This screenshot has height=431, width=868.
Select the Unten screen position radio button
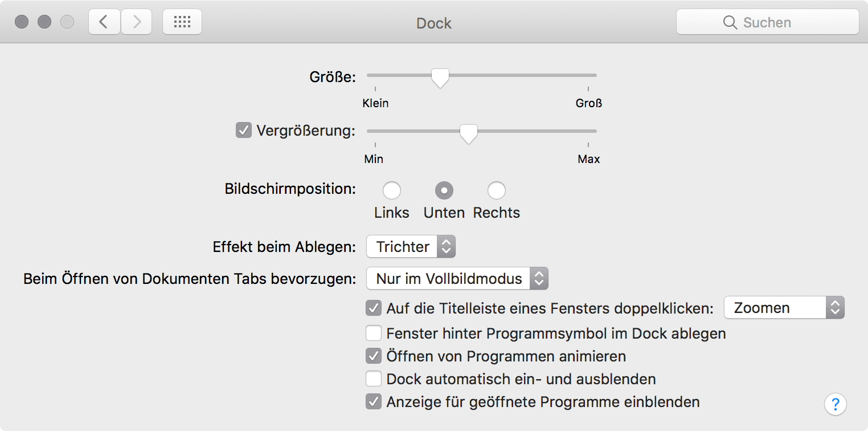pos(444,190)
